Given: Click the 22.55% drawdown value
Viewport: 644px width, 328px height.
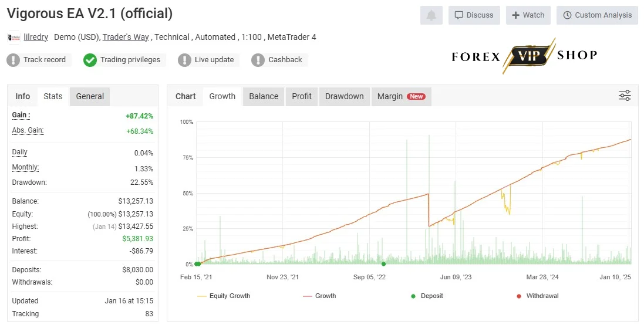Looking at the screenshot, I should tap(141, 182).
